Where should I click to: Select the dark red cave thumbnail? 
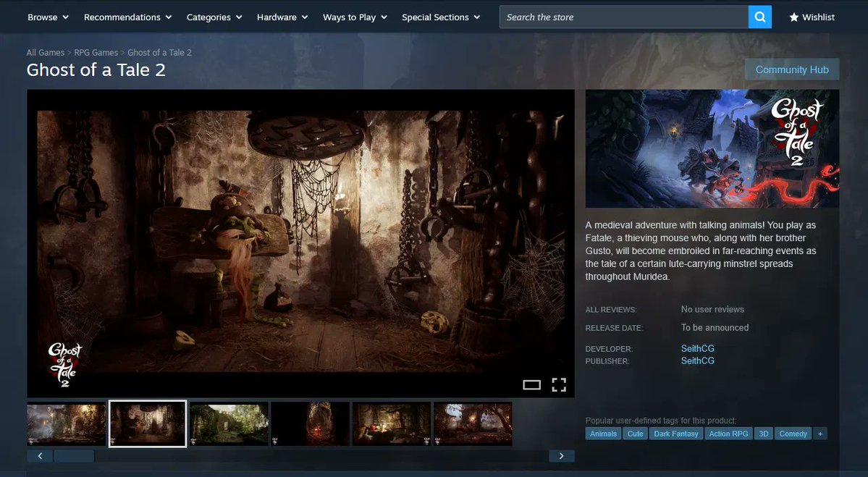coord(310,424)
